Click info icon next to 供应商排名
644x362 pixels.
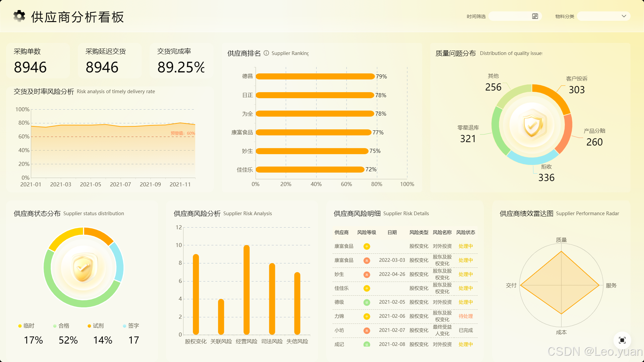coord(266,53)
